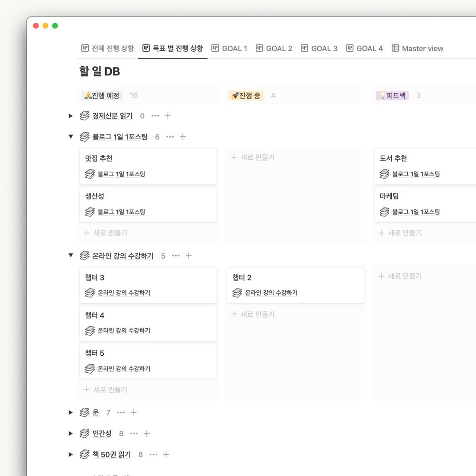Add item to 책 50권 읽기 group

166,454
